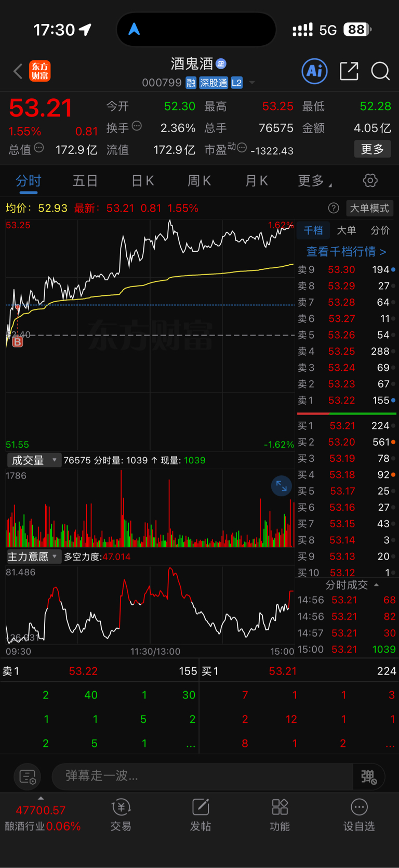This screenshot has width=399, height=868.
Task: Open chart settings gear icon
Action: point(370,180)
